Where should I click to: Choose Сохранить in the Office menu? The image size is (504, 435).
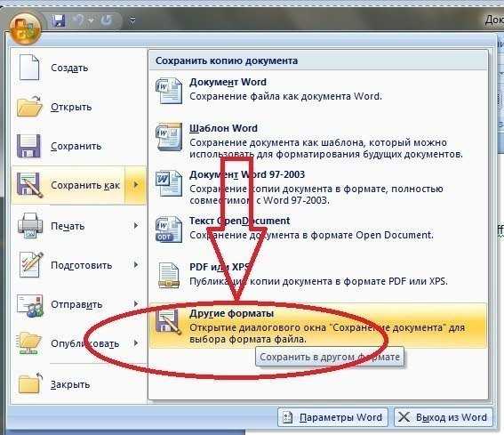pos(76,146)
